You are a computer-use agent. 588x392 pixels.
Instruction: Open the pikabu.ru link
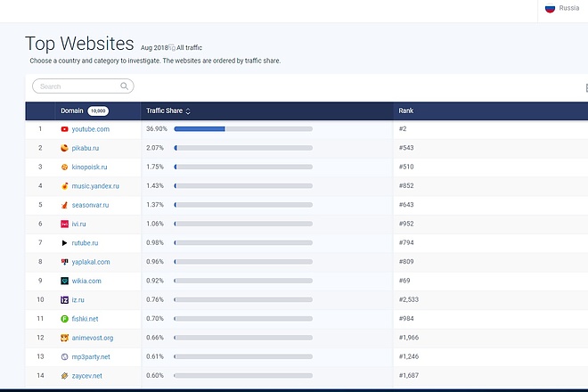pos(86,148)
